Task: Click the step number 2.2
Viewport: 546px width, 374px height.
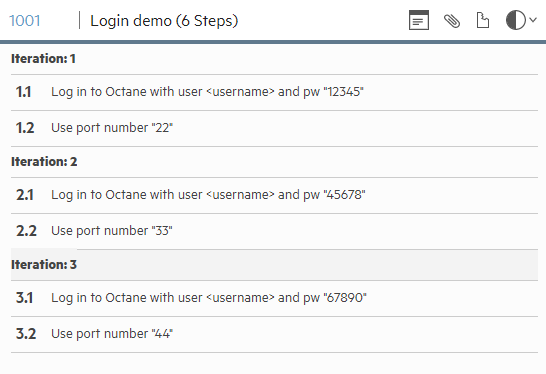Action: point(26,231)
